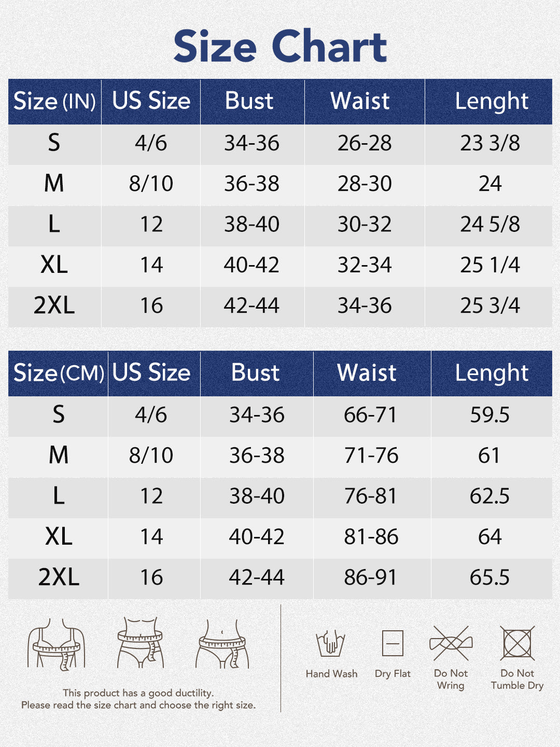Click the bust measurement illustration
Viewport: 560px width, 747px height.
(x=56, y=643)
